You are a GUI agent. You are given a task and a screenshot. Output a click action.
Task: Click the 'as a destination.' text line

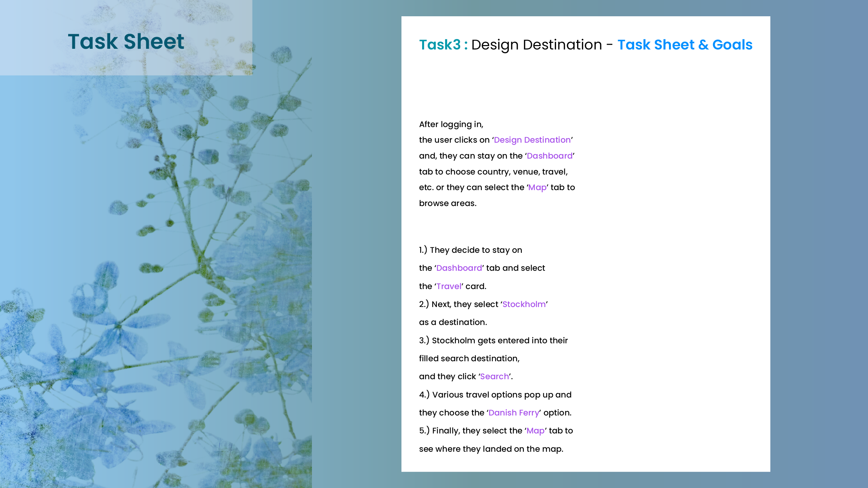point(453,322)
